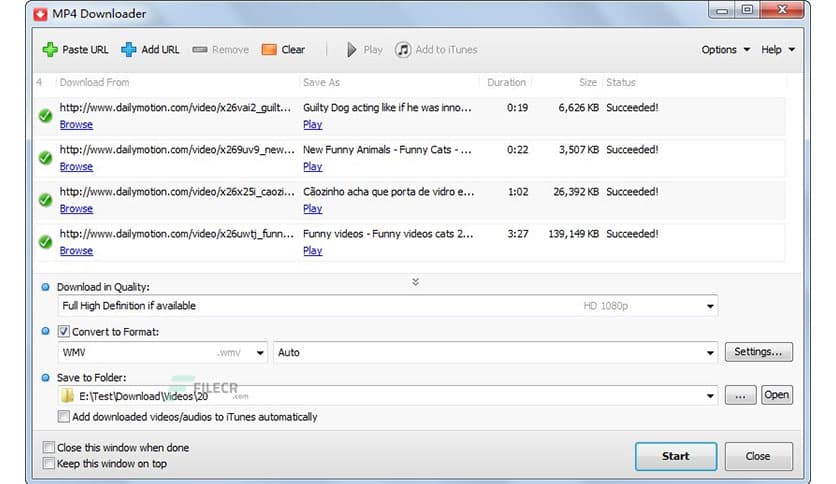The width and height of the screenshot is (836, 484).
Task: Open the Save to Folder path dropdown
Action: (710, 396)
